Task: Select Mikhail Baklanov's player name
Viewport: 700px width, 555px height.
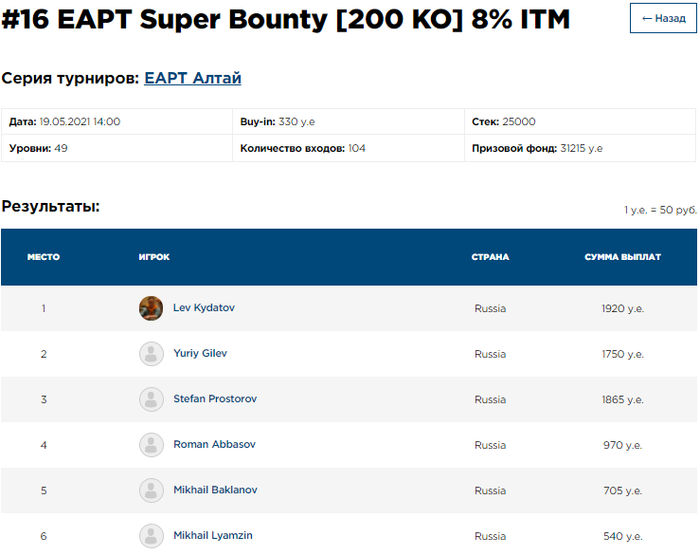Action: 215,490
